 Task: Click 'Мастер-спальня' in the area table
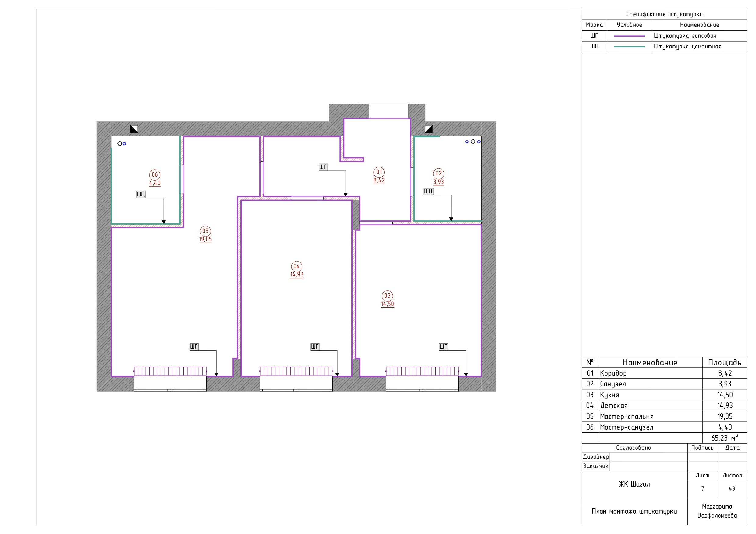[x=626, y=416]
